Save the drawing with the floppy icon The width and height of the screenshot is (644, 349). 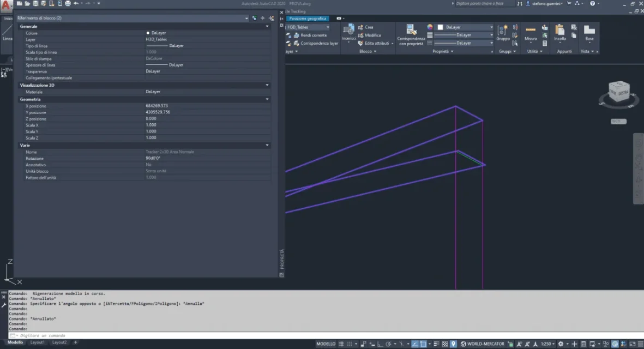[35, 3]
